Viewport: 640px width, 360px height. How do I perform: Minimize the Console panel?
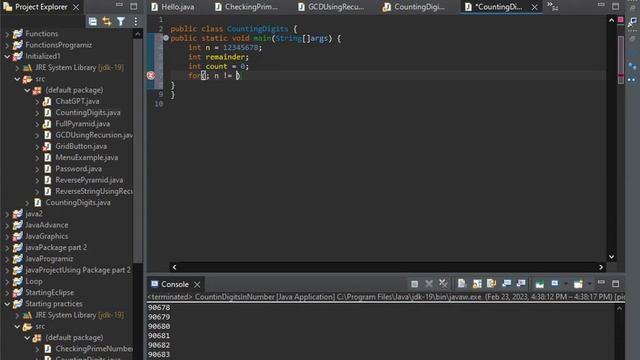601,282
